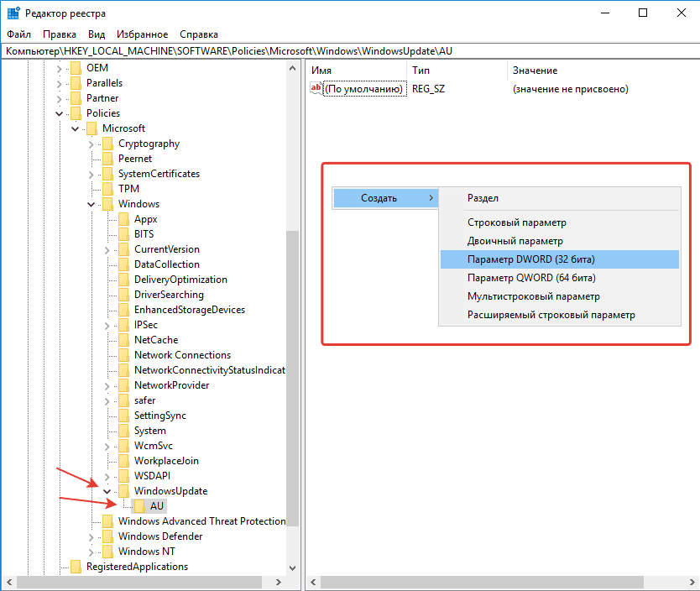Select Параметр DWORD (32 бита) option
Image resolution: width=700 pixels, height=591 pixels.
click(530, 259)
